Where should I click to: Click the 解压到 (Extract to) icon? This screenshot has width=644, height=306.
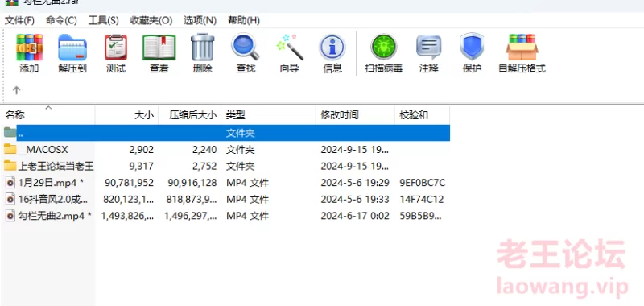[72, 48]
